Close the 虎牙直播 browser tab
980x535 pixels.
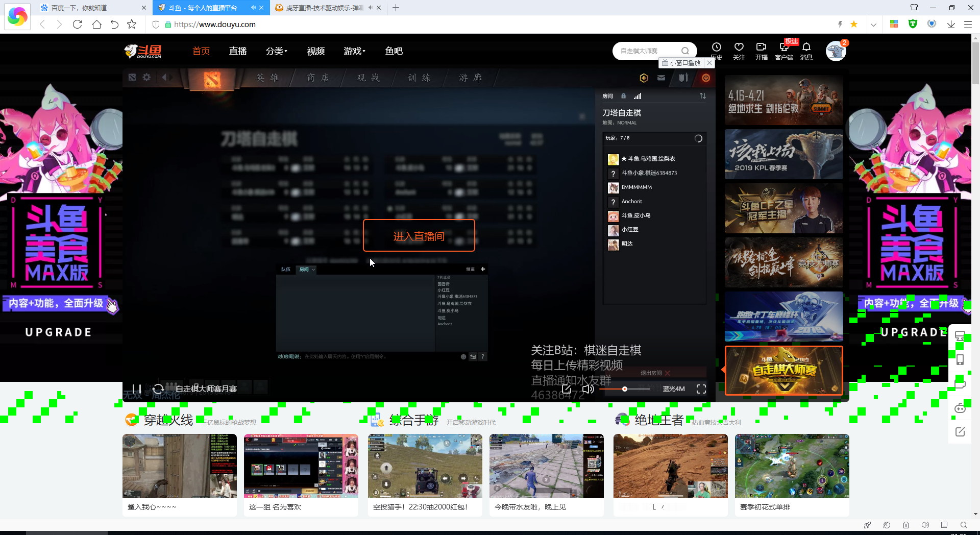(379, 8)
